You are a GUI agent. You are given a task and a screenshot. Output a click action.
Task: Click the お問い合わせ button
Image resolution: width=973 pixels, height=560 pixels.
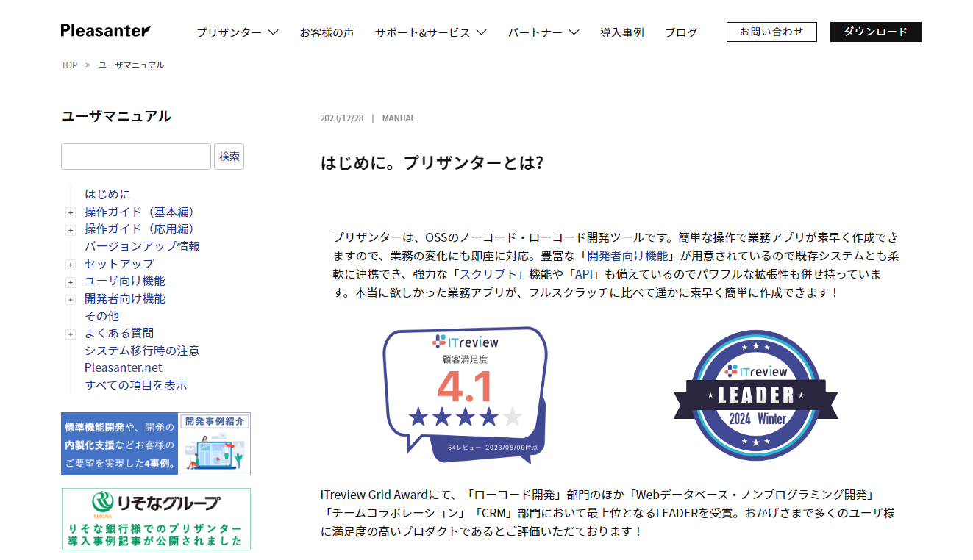771,32
